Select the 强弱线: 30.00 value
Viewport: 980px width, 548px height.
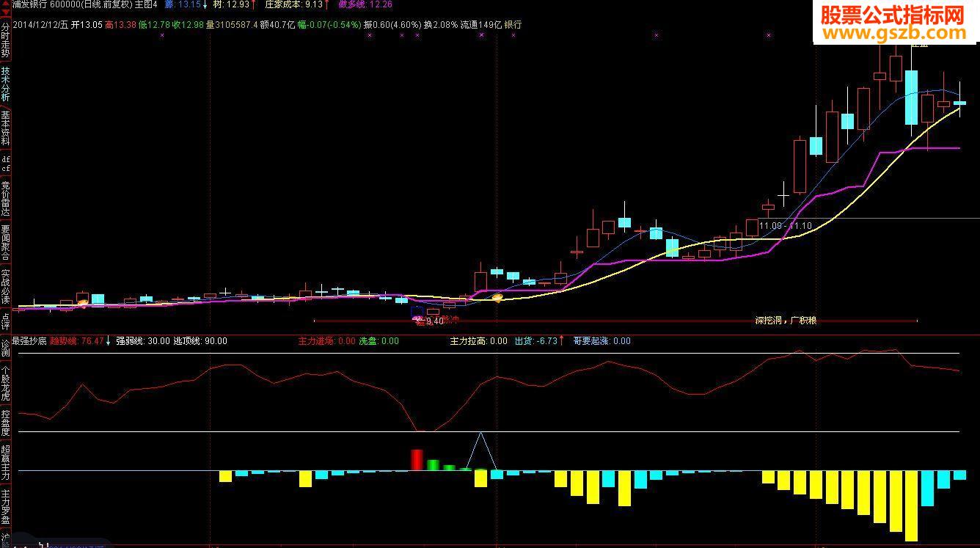[x=143, y=341]
